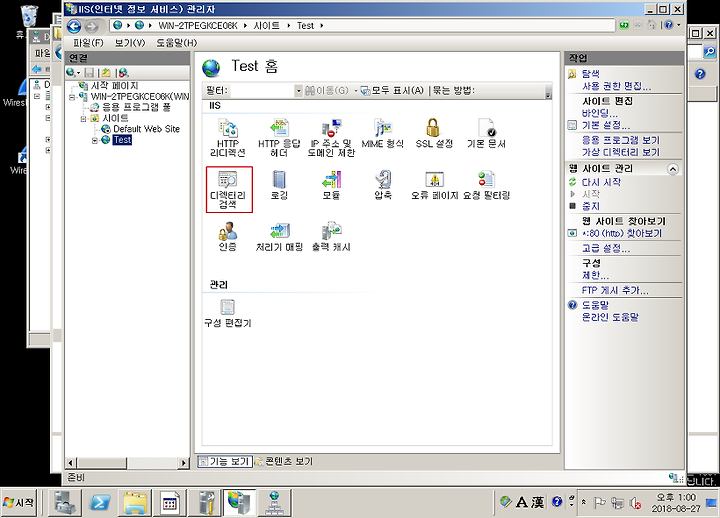Switch to 기능 보기 tab
720x518 pixels.
pos(225,461)
